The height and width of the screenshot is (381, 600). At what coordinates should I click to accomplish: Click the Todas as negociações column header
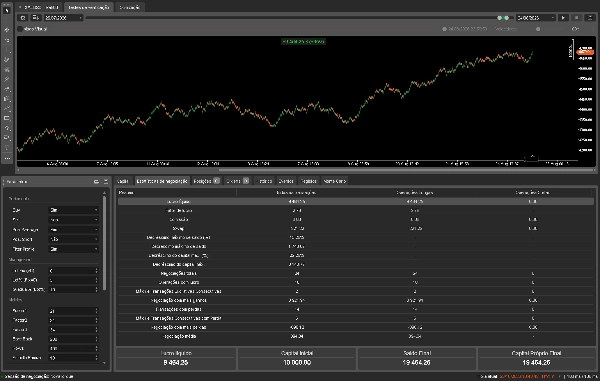click(296, 192)
